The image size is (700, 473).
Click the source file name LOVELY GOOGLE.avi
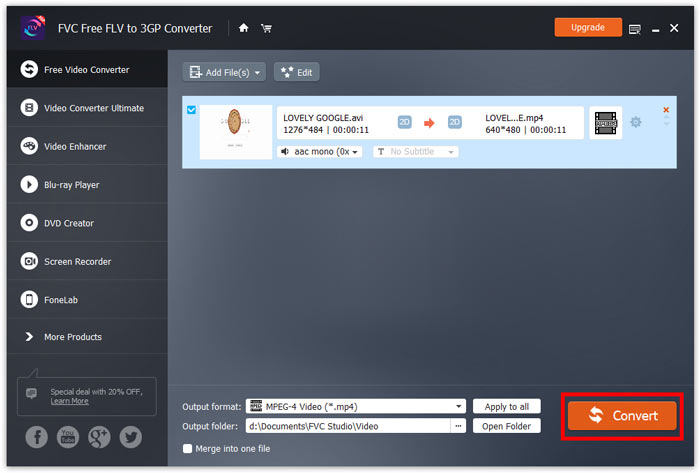[323, 118]
